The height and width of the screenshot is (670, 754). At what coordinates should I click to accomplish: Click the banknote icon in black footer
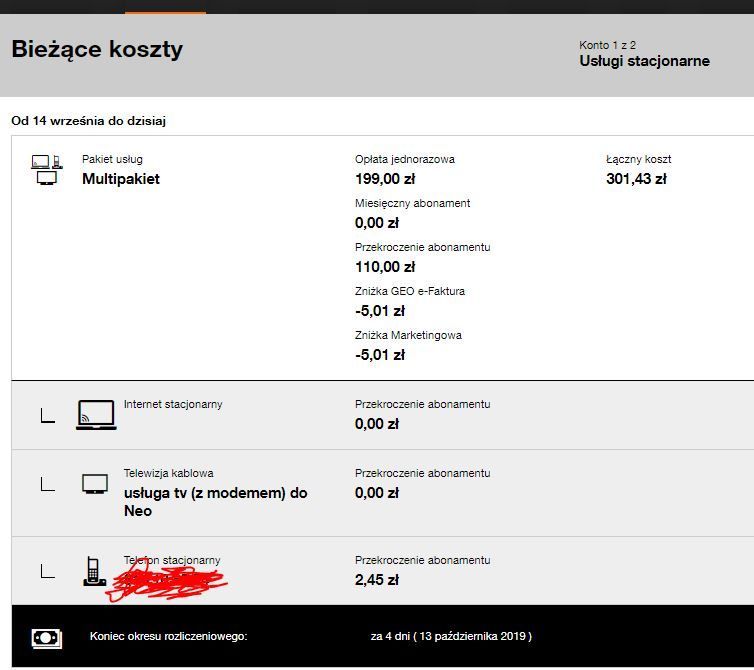click(46, 637)
